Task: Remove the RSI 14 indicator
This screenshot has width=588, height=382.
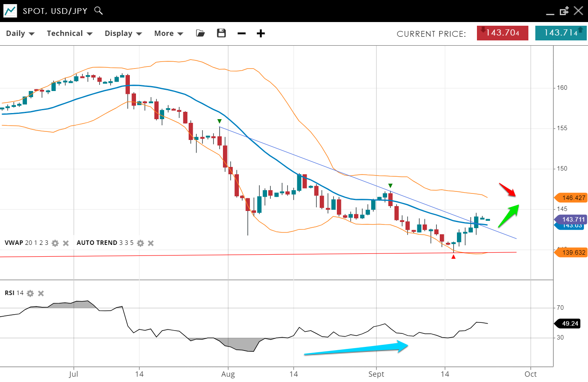Action: click(x=41, y=293)
